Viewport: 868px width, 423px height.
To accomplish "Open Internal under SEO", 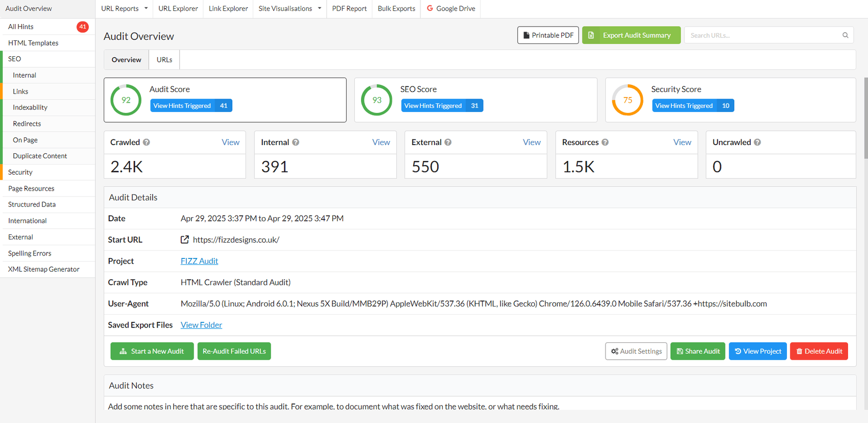I will (x=47, y=75).
